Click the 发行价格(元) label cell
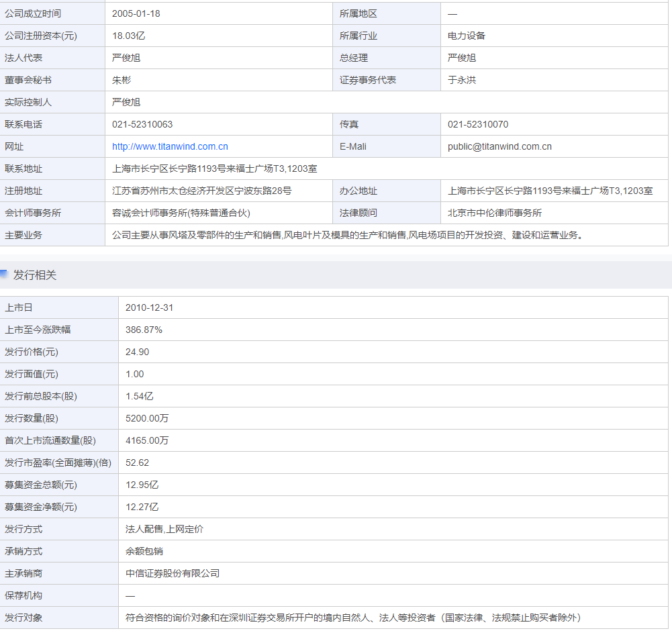 pyautogui.click(x=59, y=352)
